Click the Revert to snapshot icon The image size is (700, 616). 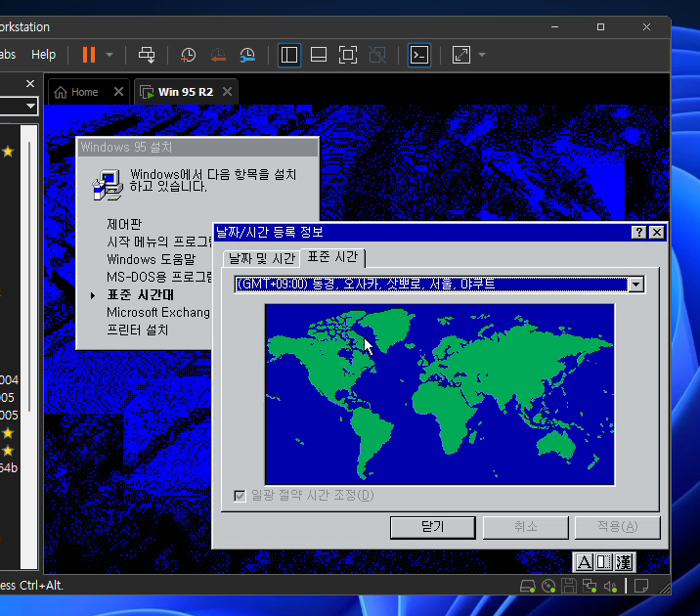[218, 55]
